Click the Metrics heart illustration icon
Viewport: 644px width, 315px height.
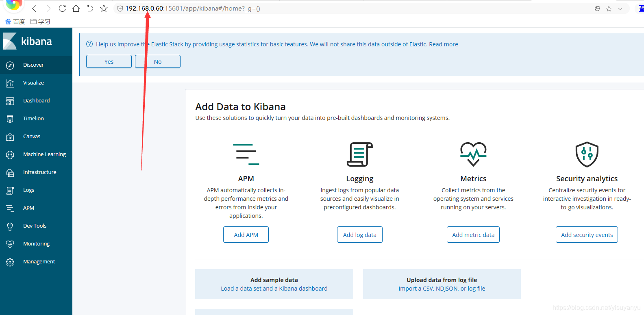coord(473,154)
